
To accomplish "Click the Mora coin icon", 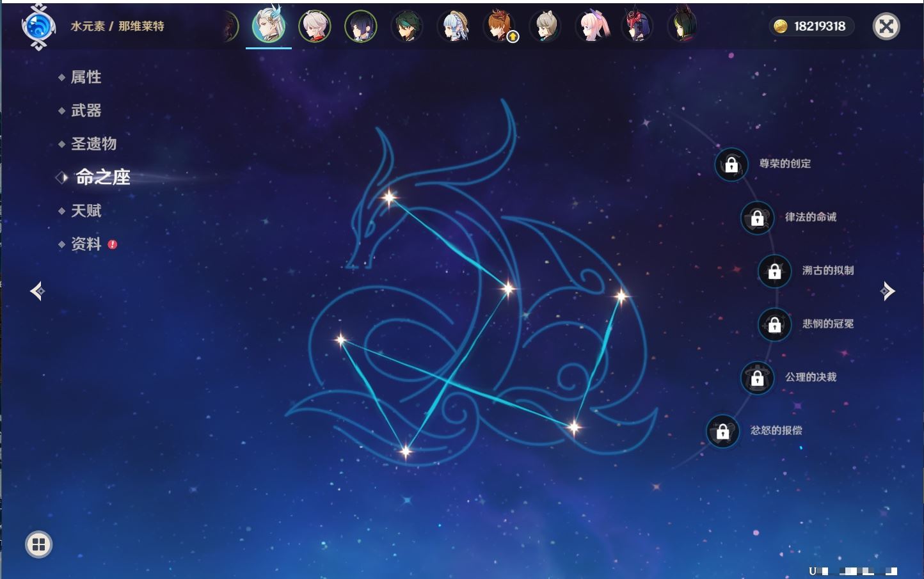I will (781, 26).
